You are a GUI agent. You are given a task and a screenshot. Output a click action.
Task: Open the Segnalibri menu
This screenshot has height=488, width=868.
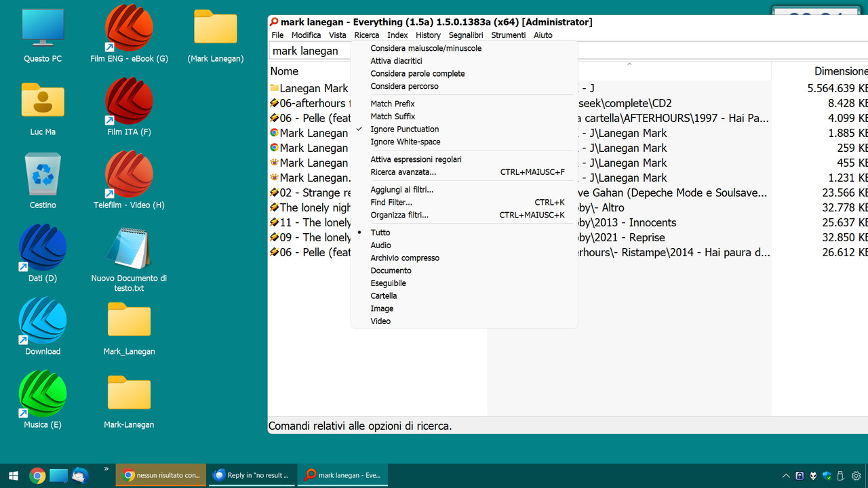click(466, 35)
